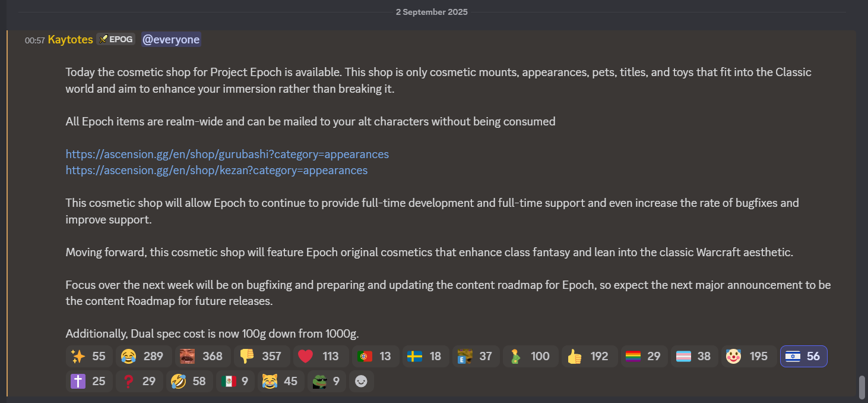Click the purple cross reaction
868x403 pixels.
[89, 381]
